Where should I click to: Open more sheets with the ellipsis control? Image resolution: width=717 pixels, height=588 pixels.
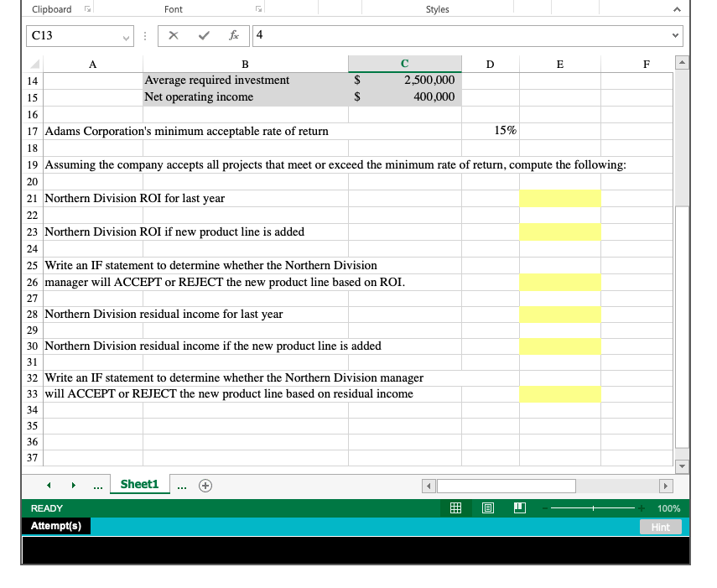(97, 485)
